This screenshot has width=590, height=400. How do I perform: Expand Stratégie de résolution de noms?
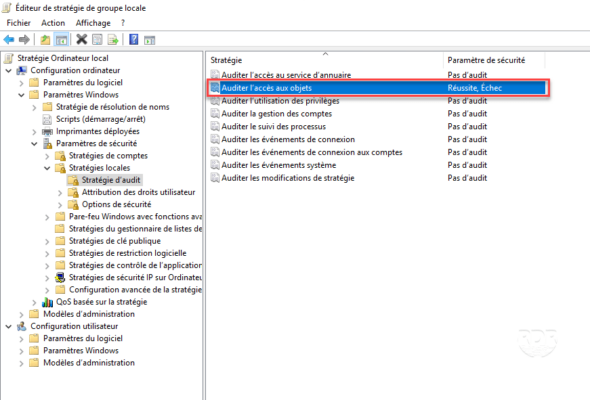(x=34, y=107)
